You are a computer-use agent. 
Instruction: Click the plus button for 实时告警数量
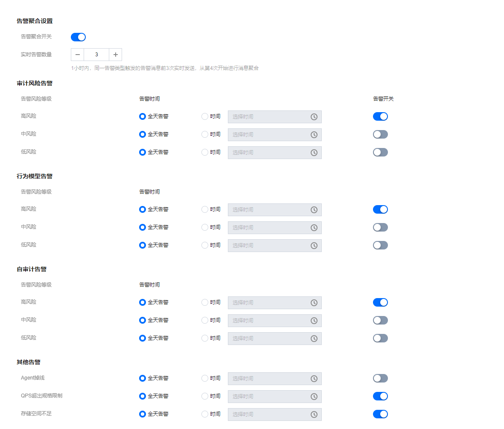pos(115,55)
